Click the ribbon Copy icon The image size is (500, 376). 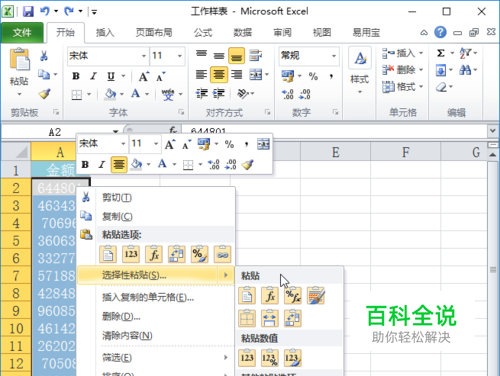point(44,74)
